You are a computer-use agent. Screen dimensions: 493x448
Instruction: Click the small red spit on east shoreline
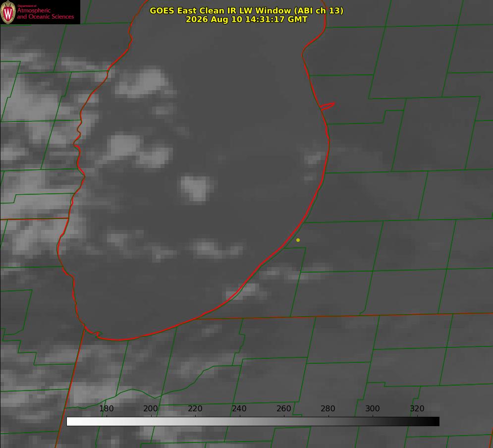point(328,106)
